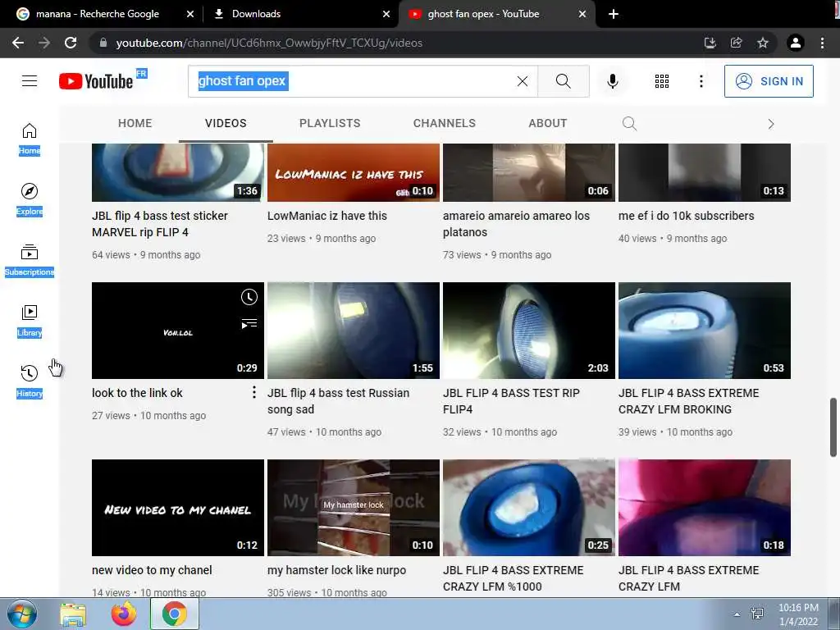Start voice search with microphone icon
Screen dimensions: 840x630
point(613,81)
